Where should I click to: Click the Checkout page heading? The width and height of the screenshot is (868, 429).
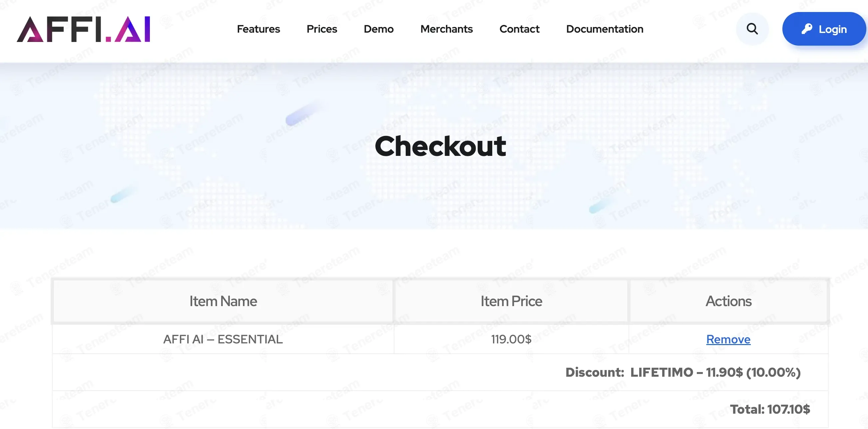[x=440, y=146]
